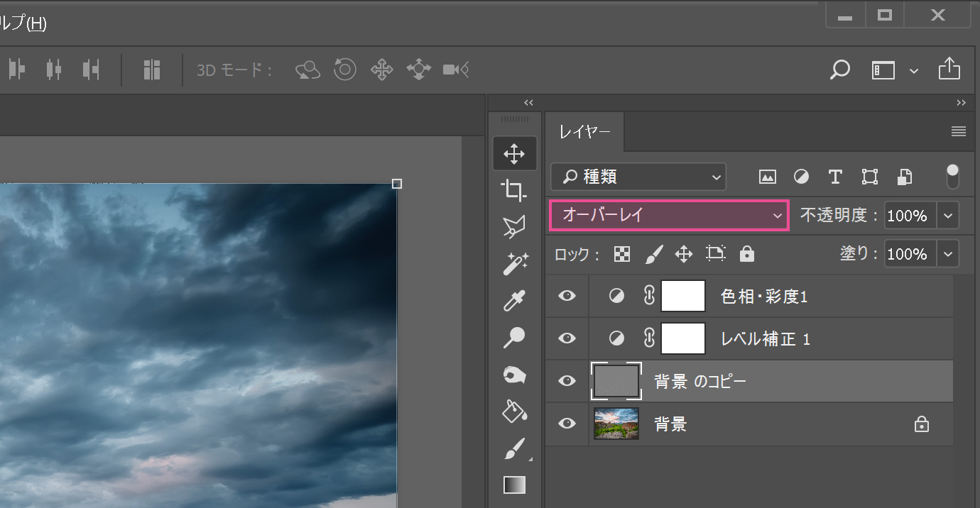The height and width of the screenshot is (508, 980).
Task: Click the share export button
Action: point(949,70)
